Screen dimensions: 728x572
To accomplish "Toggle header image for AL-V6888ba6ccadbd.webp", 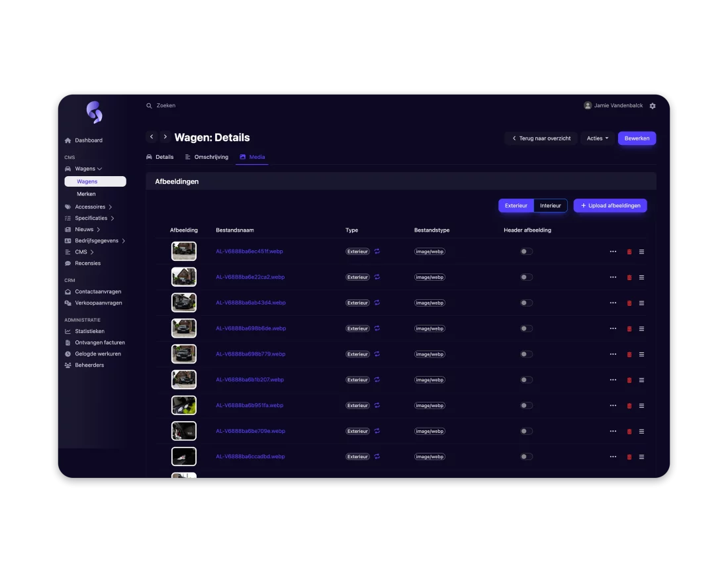I will tap(526, 456).
